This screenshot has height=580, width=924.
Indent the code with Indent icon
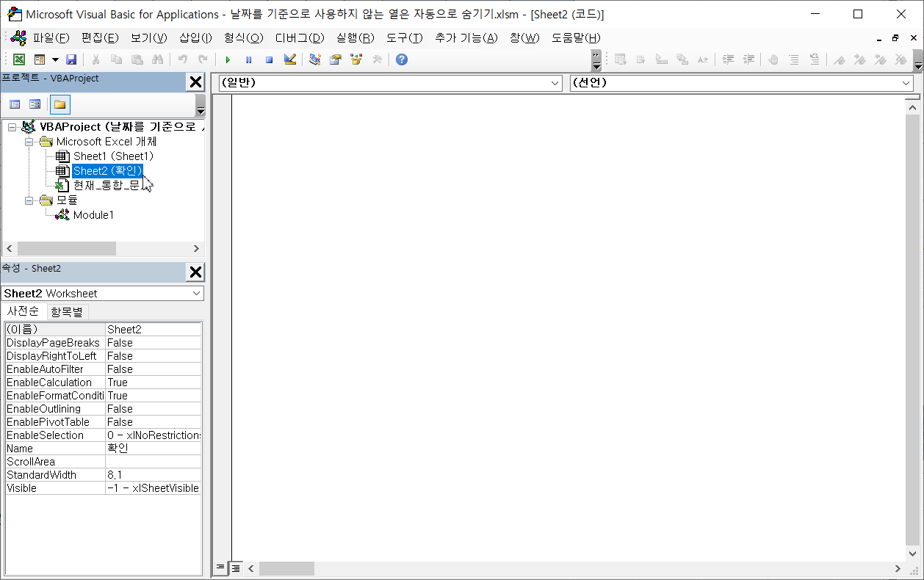(x=728, y=59)
